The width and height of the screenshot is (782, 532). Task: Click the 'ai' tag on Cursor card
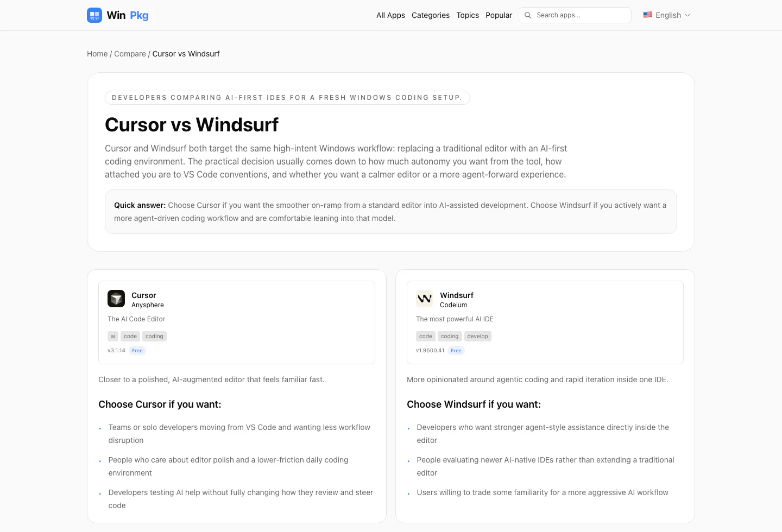113,337
